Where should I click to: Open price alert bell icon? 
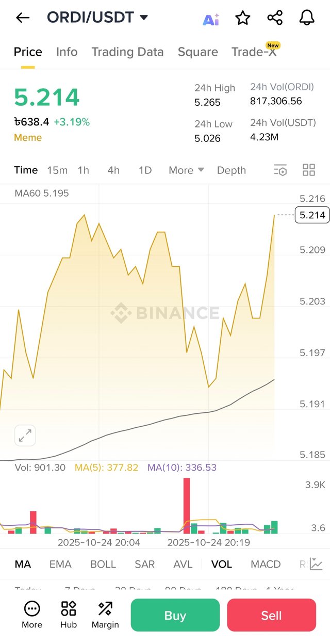click(x=307, y=18)
